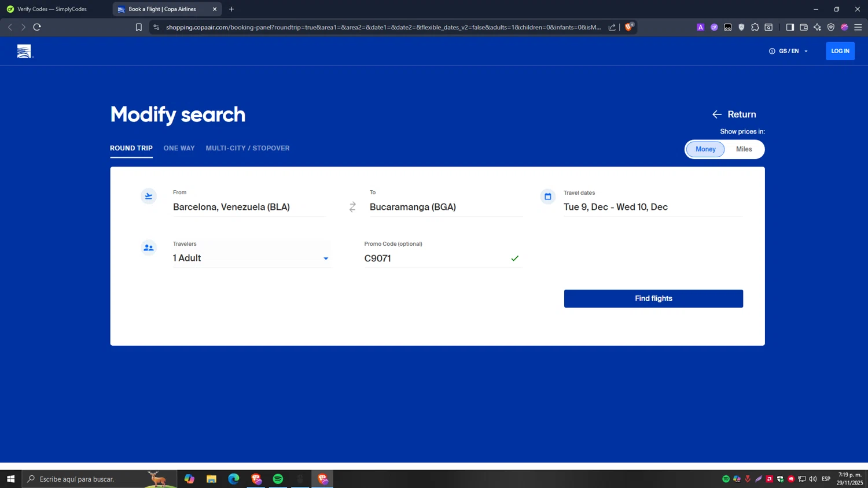Bookmark this page using the bookmark icon

139,27
